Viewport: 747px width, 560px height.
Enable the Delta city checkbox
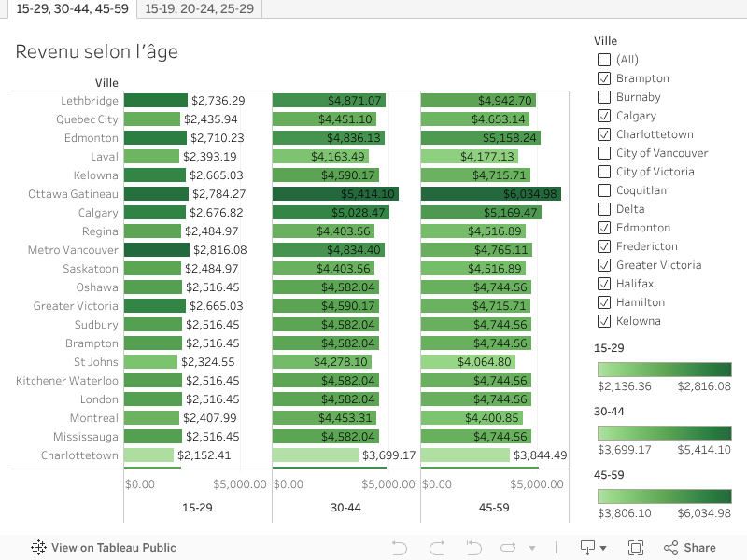[604, 209]
